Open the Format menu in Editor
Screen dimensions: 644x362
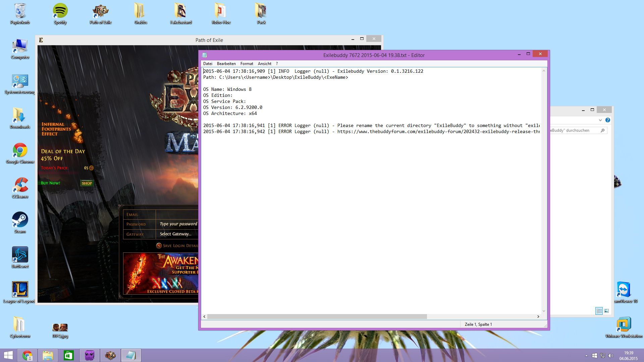pyautogui.click(x=247, y=64)
